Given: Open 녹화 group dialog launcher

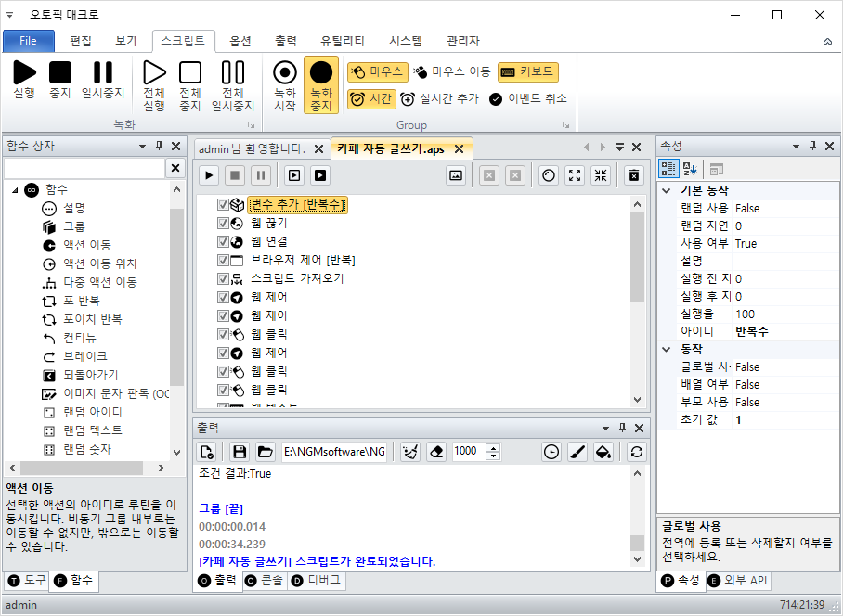Looking at the screenshot, I should pyautogui.click(x=251, y=124).
